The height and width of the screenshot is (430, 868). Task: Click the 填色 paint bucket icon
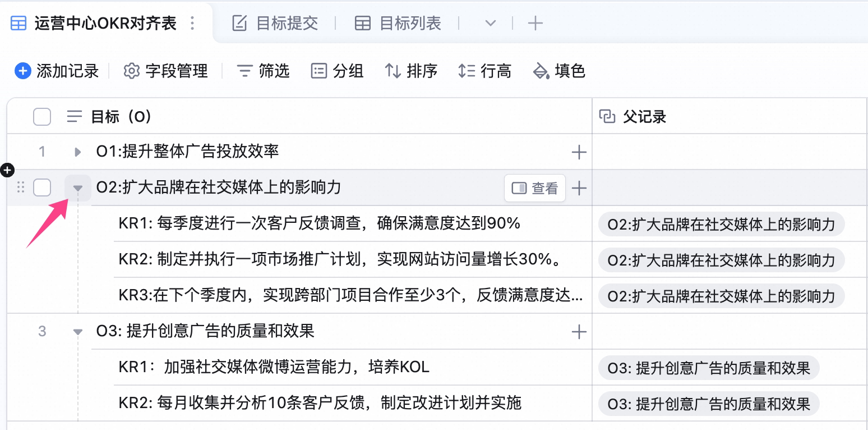click(x=541, y=71)
